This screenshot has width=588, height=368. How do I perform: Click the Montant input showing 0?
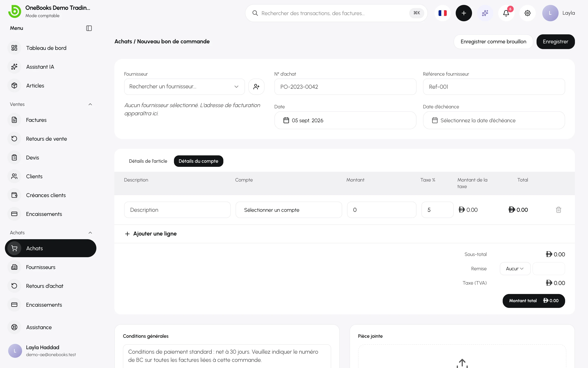(x=381, y=210)
